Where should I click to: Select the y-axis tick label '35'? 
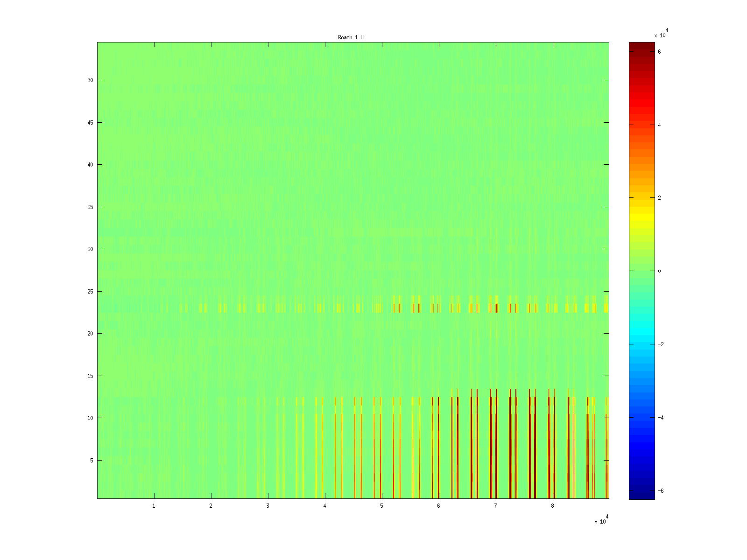pyautogui.click(x=91, y=207)
